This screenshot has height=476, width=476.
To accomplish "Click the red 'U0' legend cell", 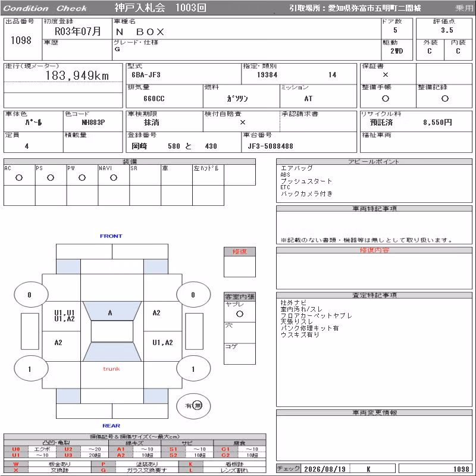I will 16,449.
